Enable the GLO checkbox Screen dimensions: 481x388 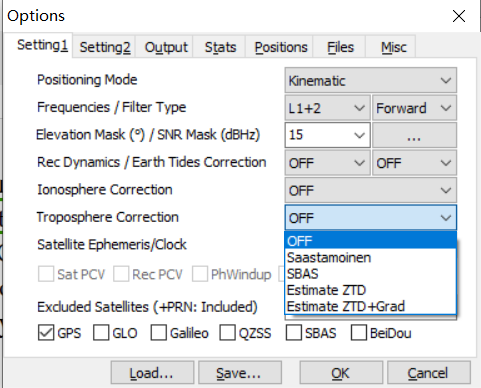coord(101,333)
